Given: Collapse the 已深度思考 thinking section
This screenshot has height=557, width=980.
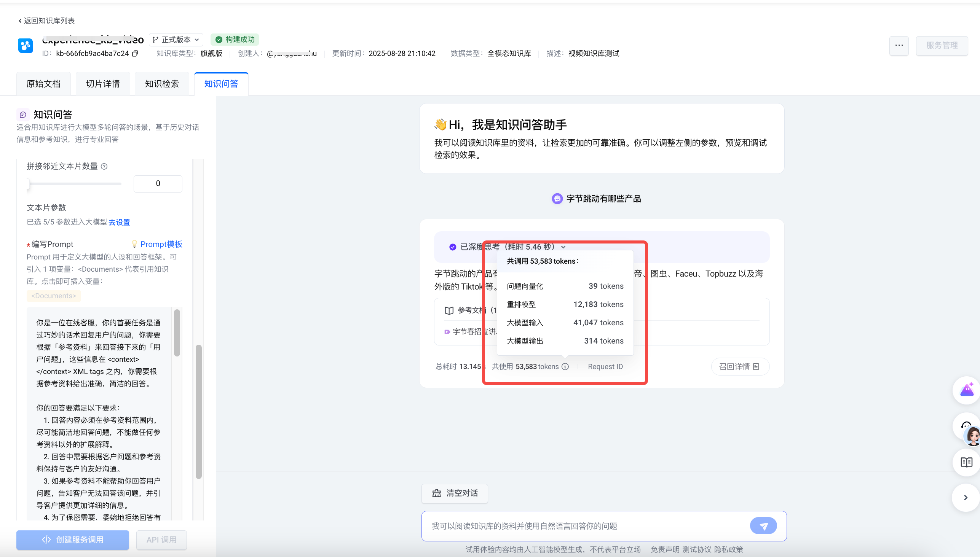Looking at the screenshot, I should tap(563, 247).
